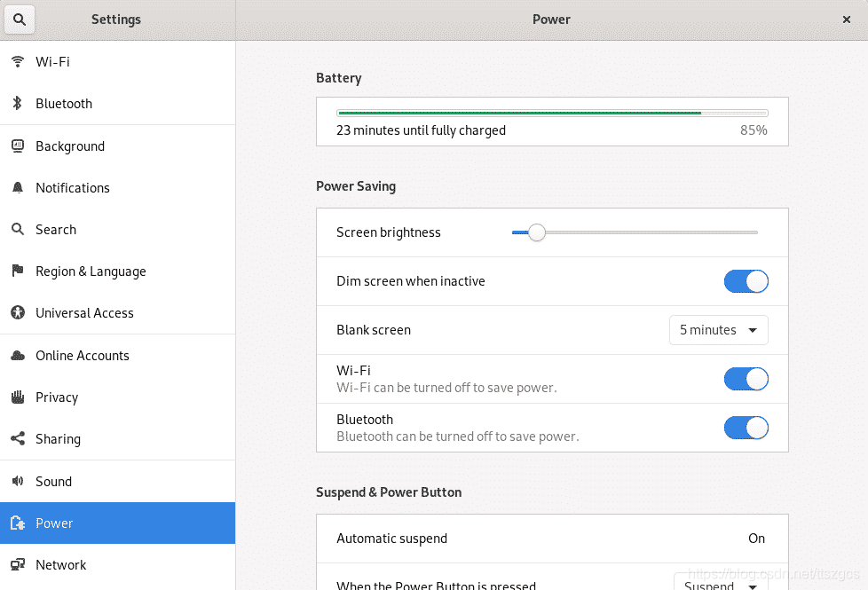Click the Notifications bell icon
Image resolution: width=868 pixels, height=590 pixels.
(x=18, y=187)
